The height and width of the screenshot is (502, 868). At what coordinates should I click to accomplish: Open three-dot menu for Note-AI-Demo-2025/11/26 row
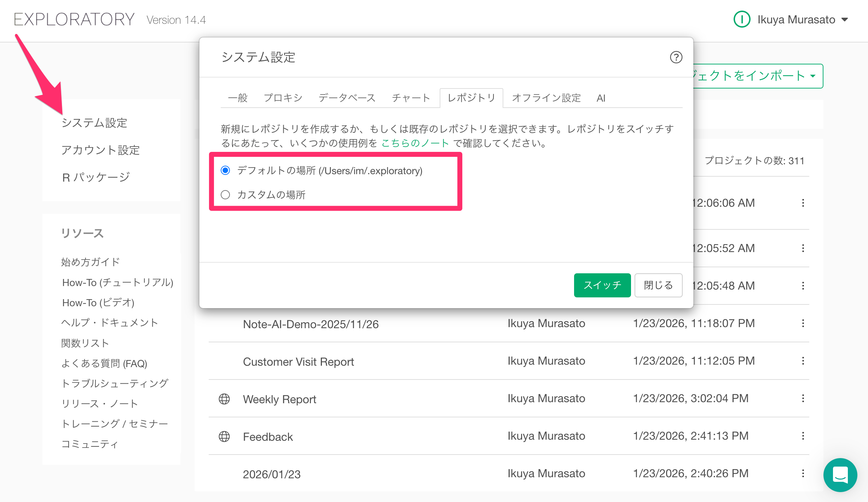(803, 323)
